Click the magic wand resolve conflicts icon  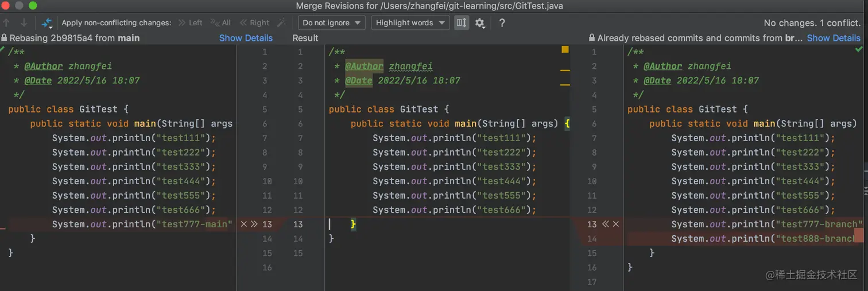281,23
